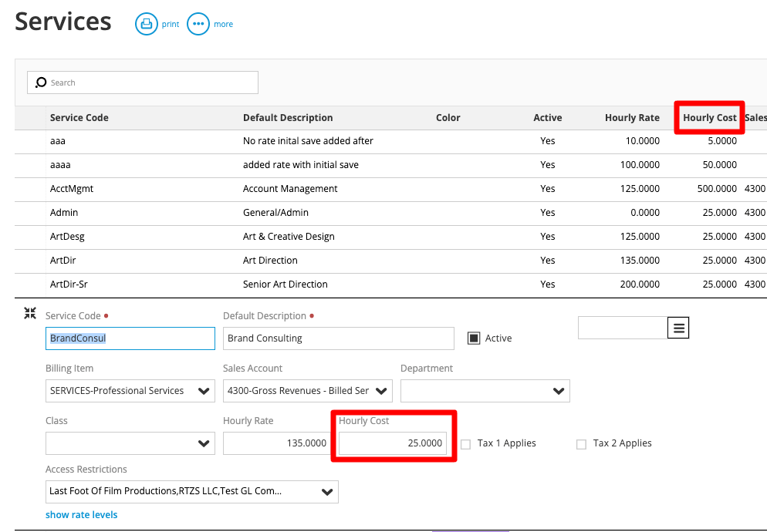Select the aaa service row
The height and width of the screenshot is (532, 767).
pyautogui.click(x=391, y=141)
